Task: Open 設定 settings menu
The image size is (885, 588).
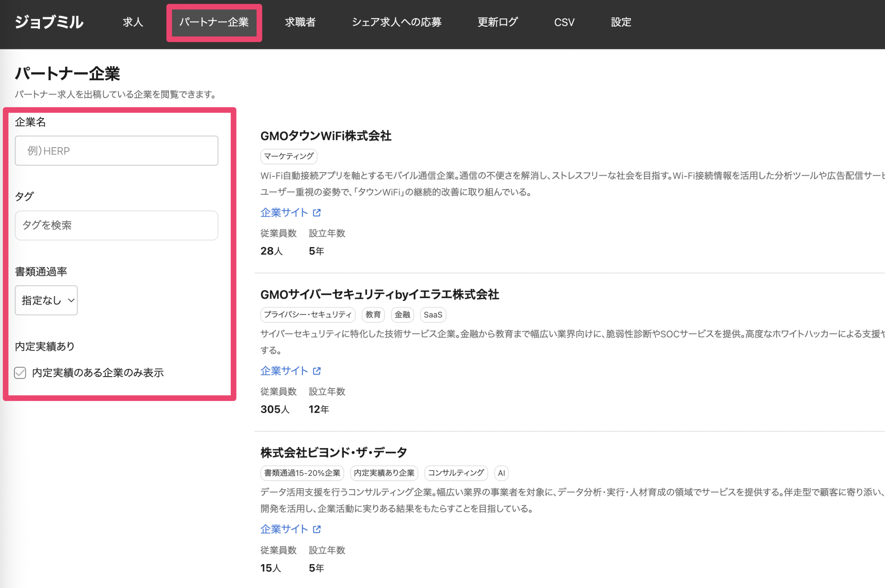Action: 621,22
